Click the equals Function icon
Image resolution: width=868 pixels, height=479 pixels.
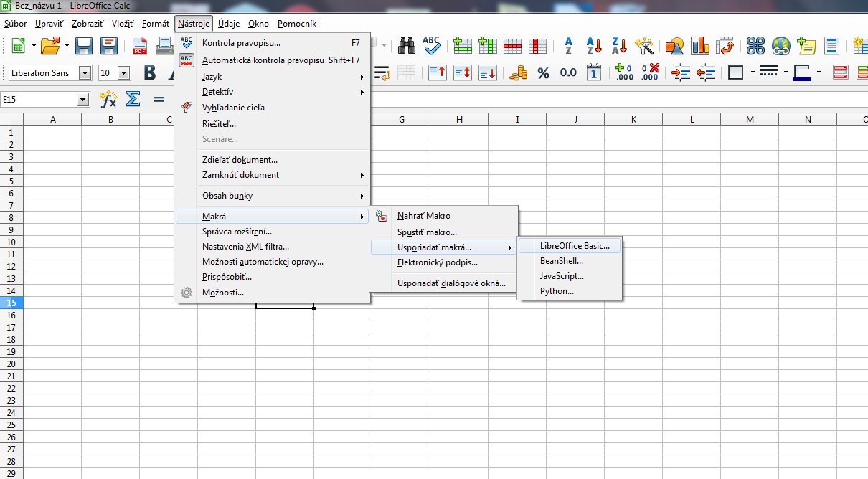(x=159, y=99)
